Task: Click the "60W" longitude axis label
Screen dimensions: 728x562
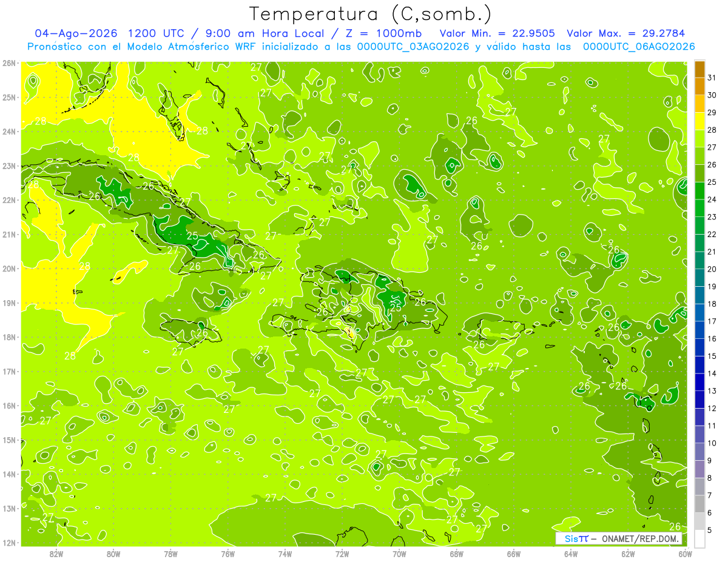Action: (x=685, y=554)
